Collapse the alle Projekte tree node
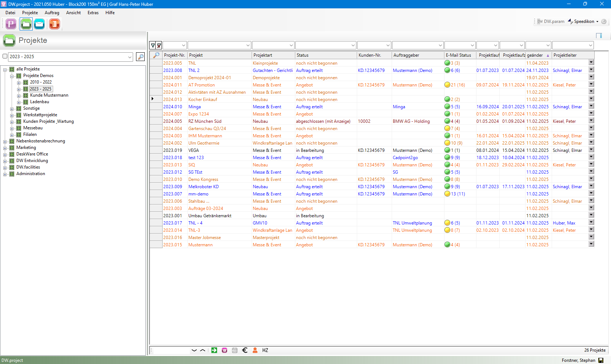The width and height of the screenshot is (611, 364). pyautogui.click(x=5, y=69)
